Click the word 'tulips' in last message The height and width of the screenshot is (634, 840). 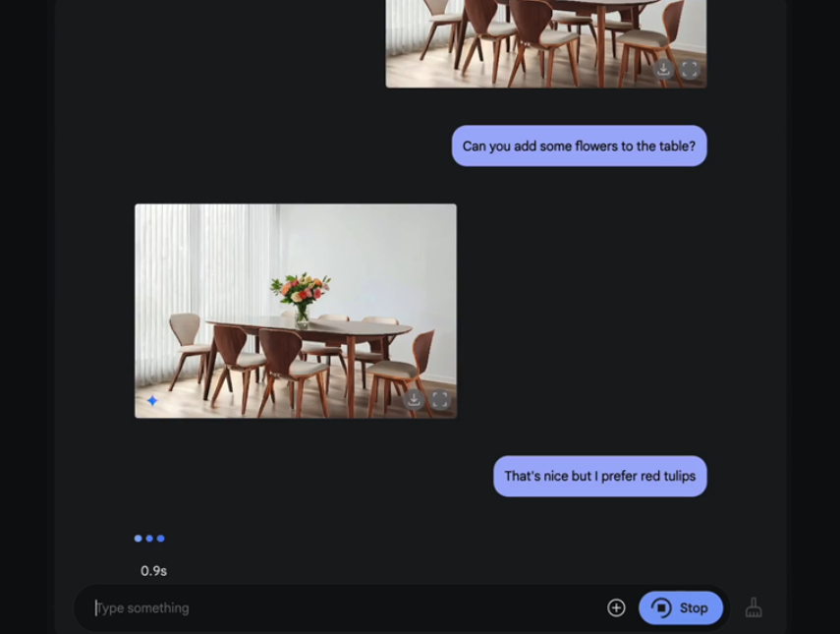pos(679,476)
